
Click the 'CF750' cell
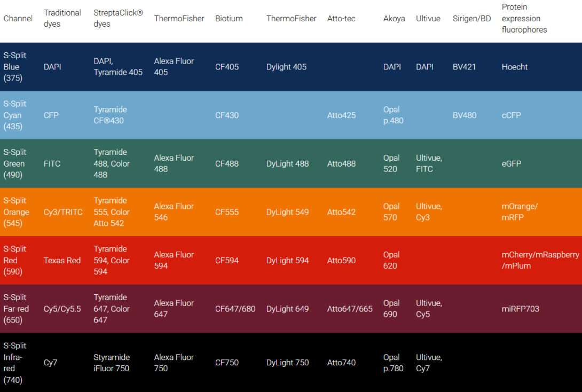(227, 363)
